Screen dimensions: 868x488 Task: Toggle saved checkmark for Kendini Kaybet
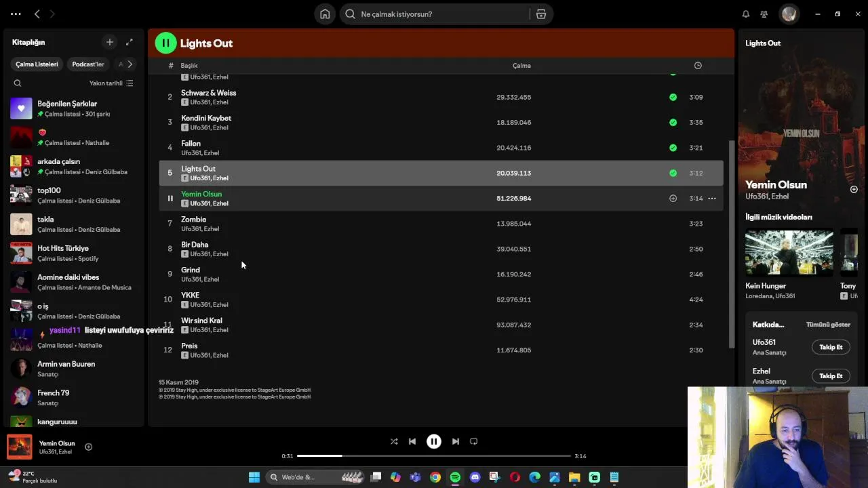point(673,123)
